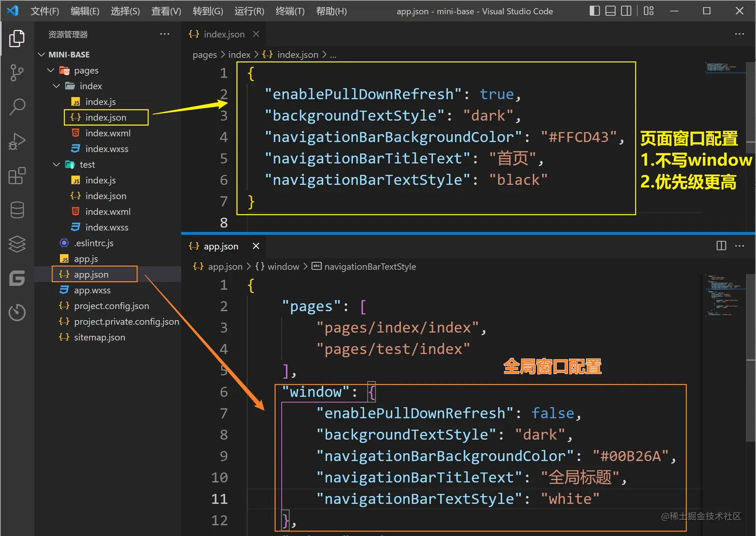Close the app.json editor tab

256,246
